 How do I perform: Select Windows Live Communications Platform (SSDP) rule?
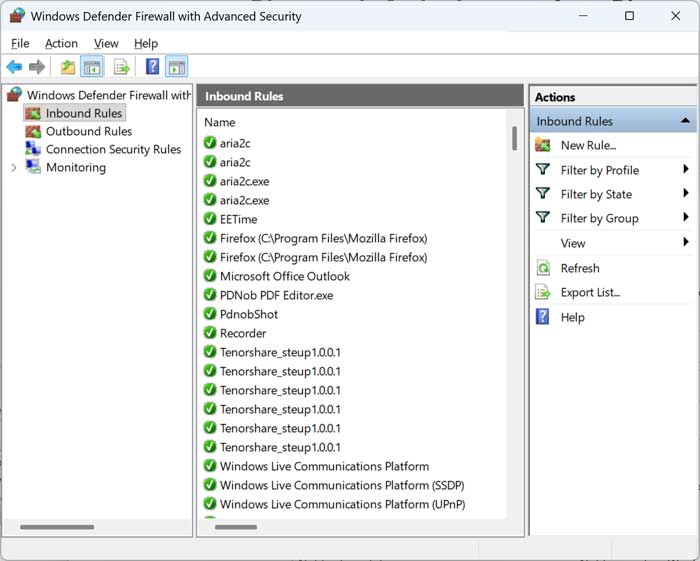342,485
